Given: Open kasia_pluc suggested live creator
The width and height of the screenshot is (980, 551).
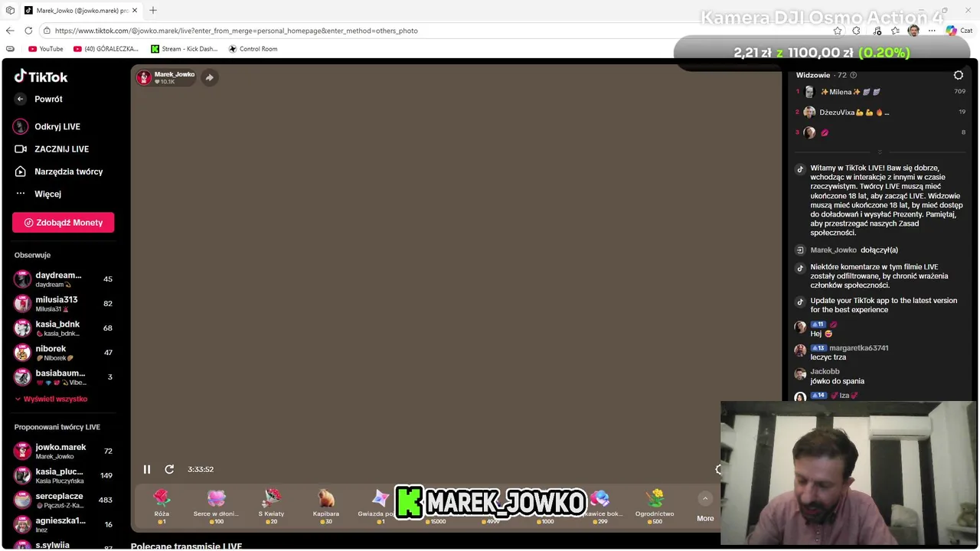Looking at the screenshot, I should [63, 475].
